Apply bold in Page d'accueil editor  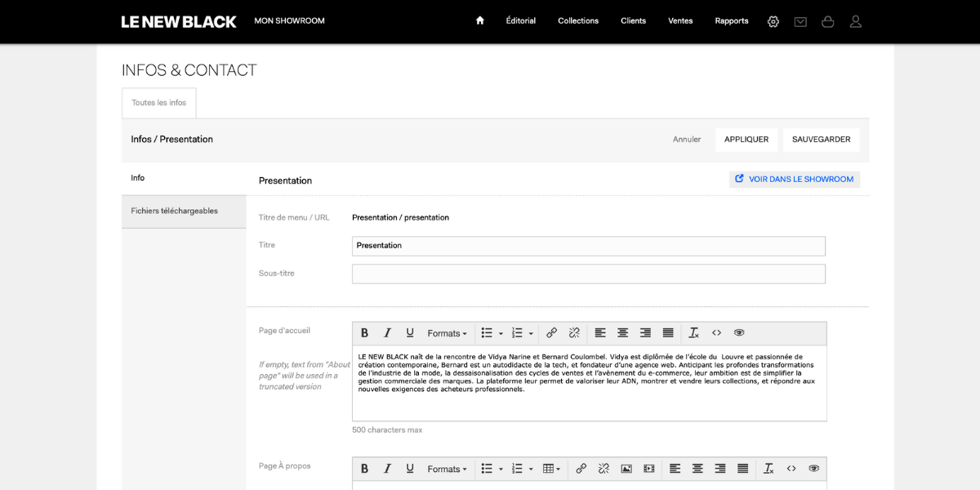point(365,333)
